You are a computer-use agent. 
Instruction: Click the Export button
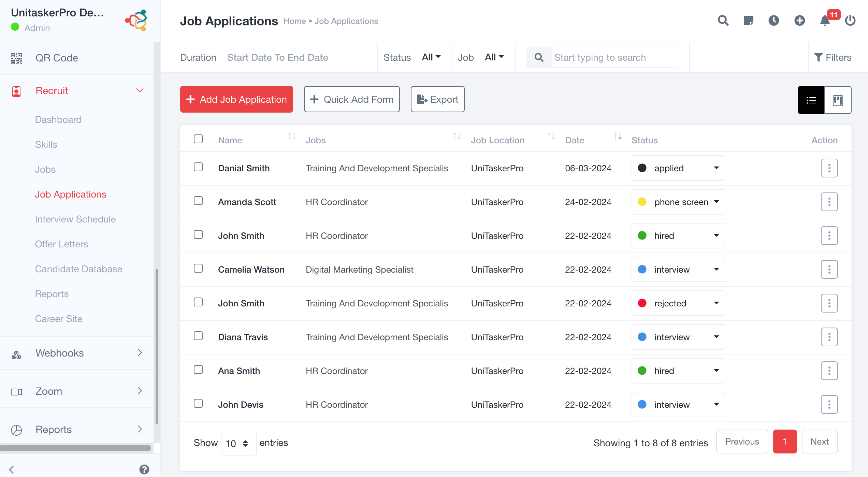coord(437,99)
